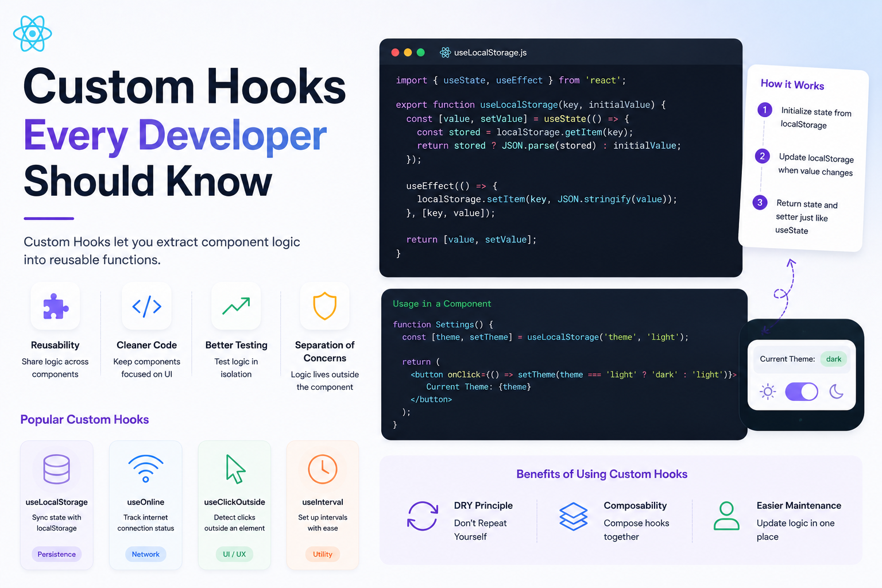The height and width of the screenshot is (588, 882).
Task: Click 'return [value, setValue];' code line
Action: [x=471, y=239]
